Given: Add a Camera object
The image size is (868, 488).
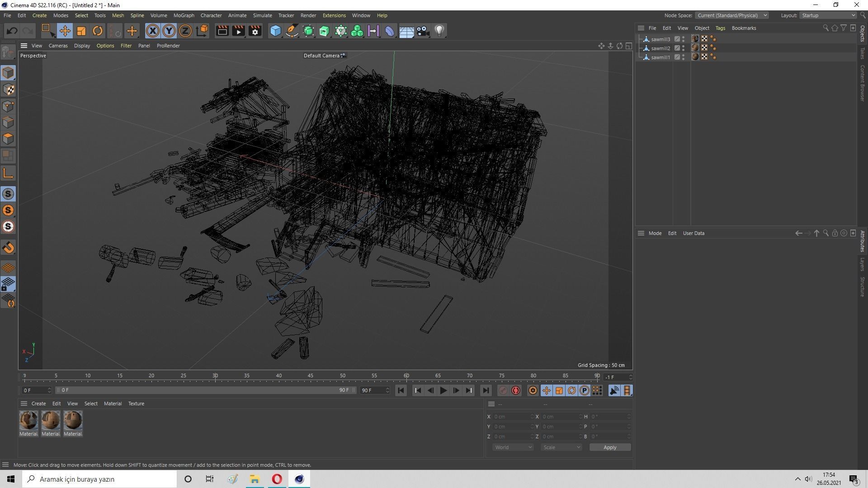Looking at the screenshot, I should [x=423, y=31].
